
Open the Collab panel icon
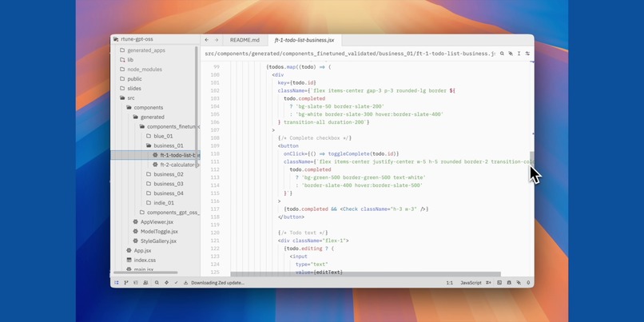(145, 283)
